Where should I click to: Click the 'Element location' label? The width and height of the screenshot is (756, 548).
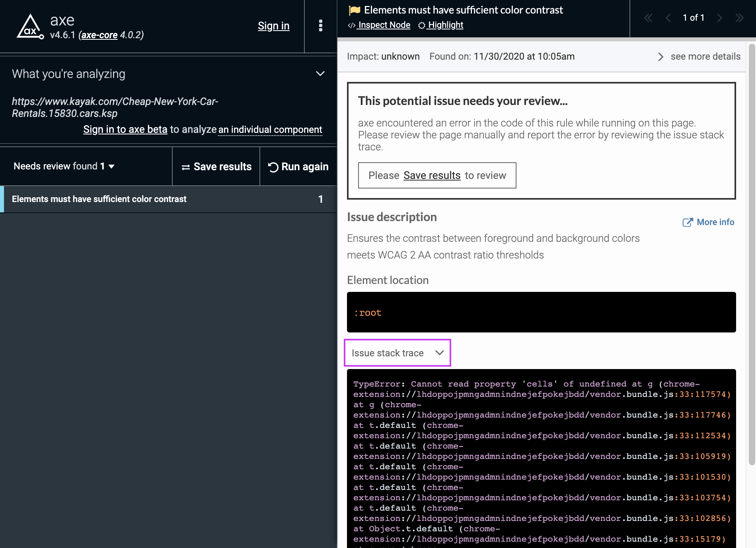(x=388, y=280)
